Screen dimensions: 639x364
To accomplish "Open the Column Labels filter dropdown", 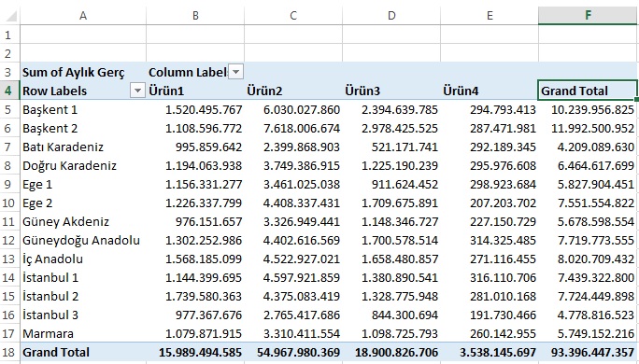I will [235, 72].
